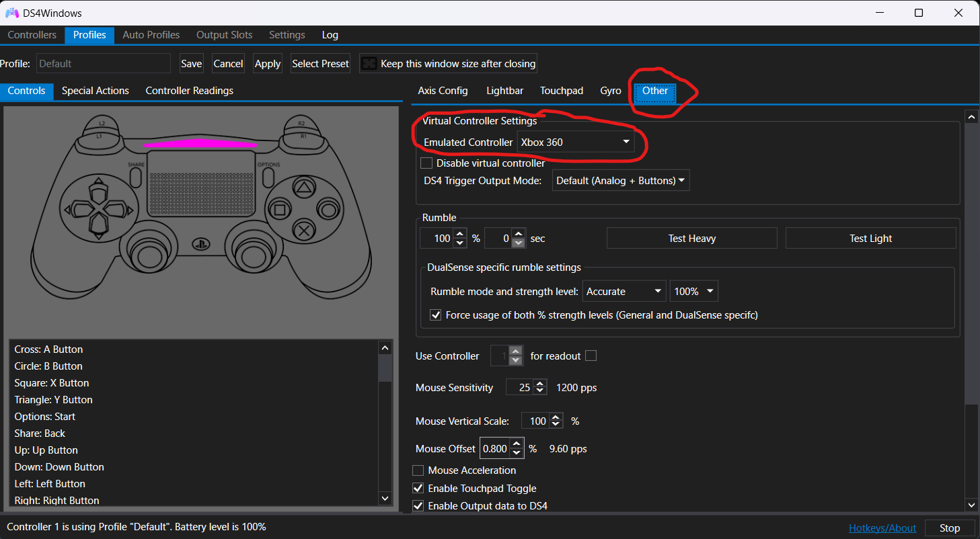980x539 pixels.
Task: Save the current profile
Action: coord(192,64)
